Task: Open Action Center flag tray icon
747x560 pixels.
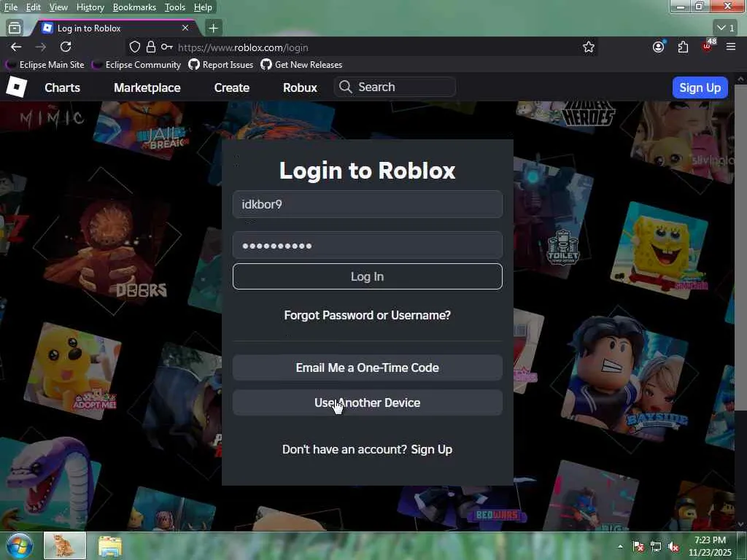Action: [x=638, y=547]
